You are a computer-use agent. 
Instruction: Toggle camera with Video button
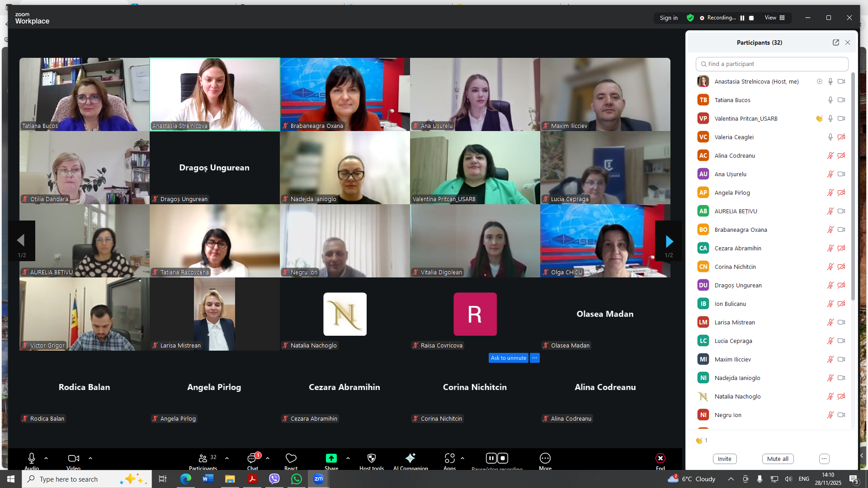tap(73, 459)
